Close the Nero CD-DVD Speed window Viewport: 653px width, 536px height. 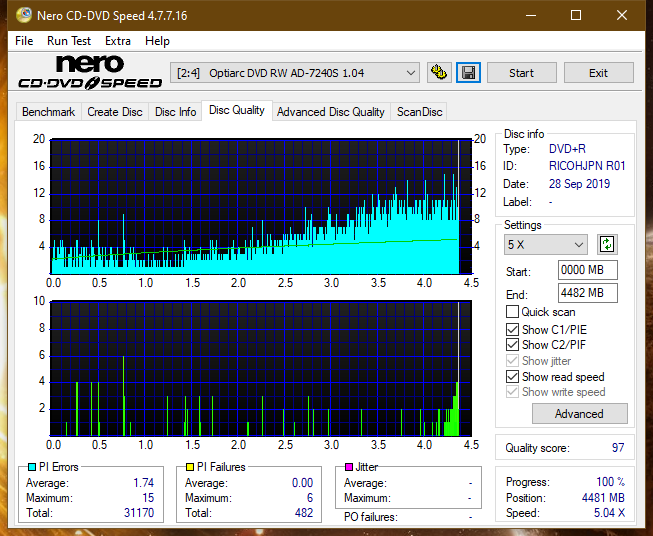(622, 15)
